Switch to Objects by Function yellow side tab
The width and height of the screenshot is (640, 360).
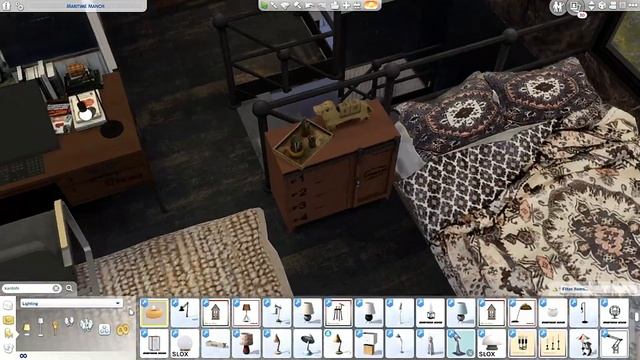[x=8, y=320]
